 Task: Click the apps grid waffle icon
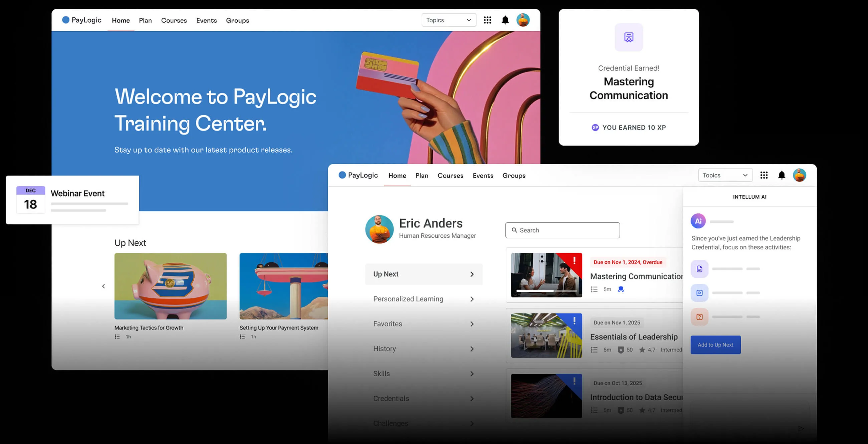764,175
